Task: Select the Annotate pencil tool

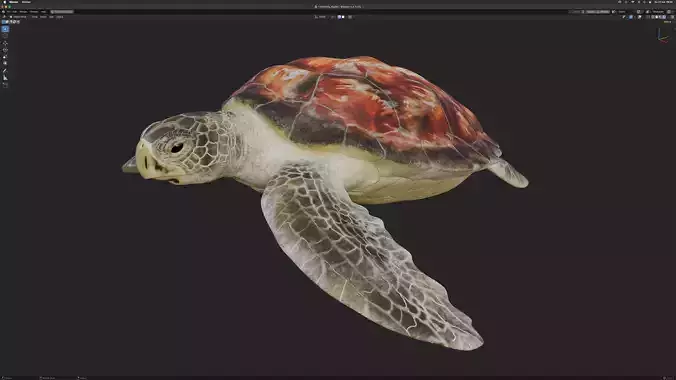Action: click(x=5, y=71)
